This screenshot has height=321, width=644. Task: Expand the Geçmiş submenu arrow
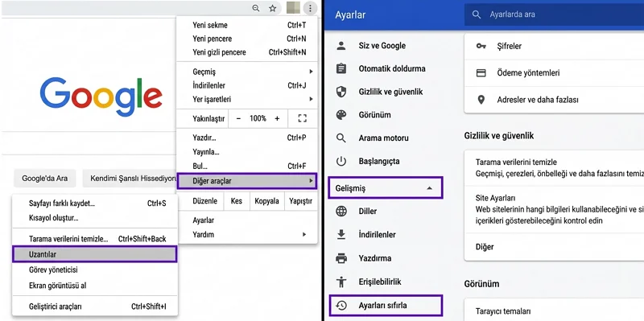coord(311,72)
